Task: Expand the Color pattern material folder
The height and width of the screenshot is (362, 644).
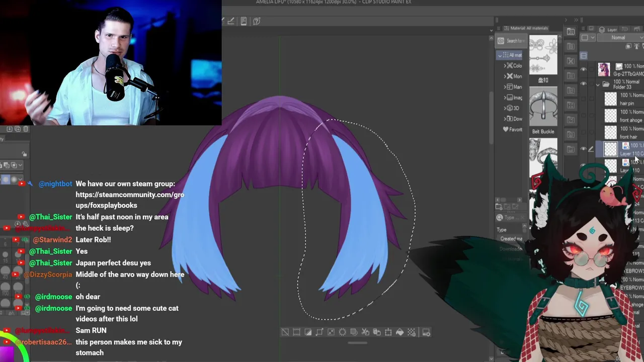Action: (505, 66)
